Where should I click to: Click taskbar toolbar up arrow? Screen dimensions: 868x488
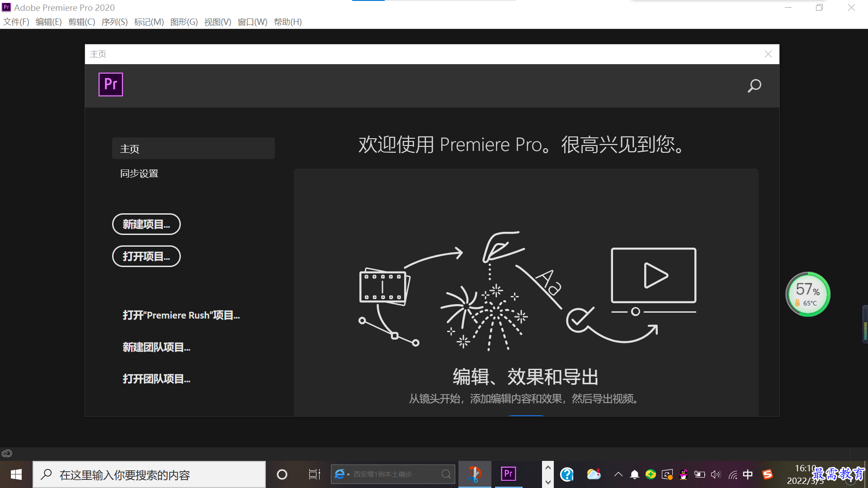pos(548,468)
